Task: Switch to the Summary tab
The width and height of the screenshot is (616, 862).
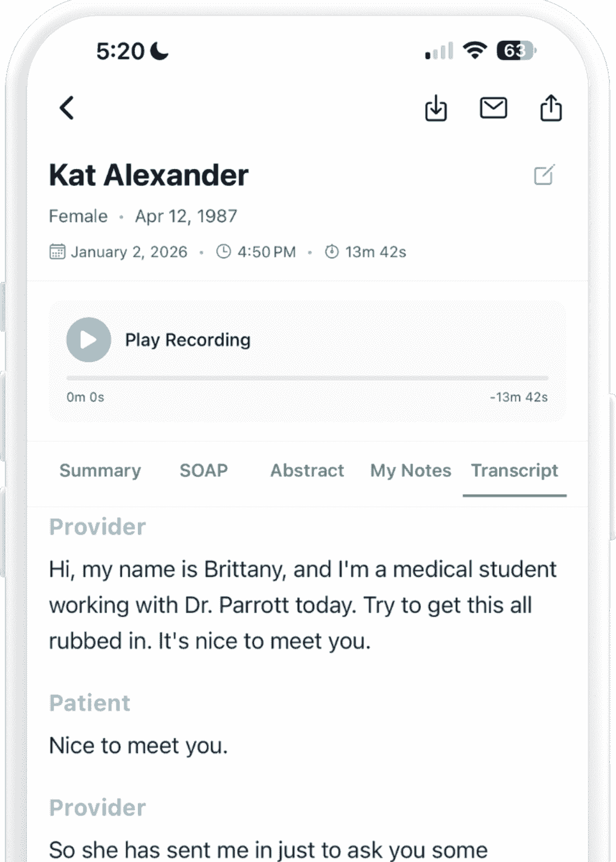Action: (100, 470)
